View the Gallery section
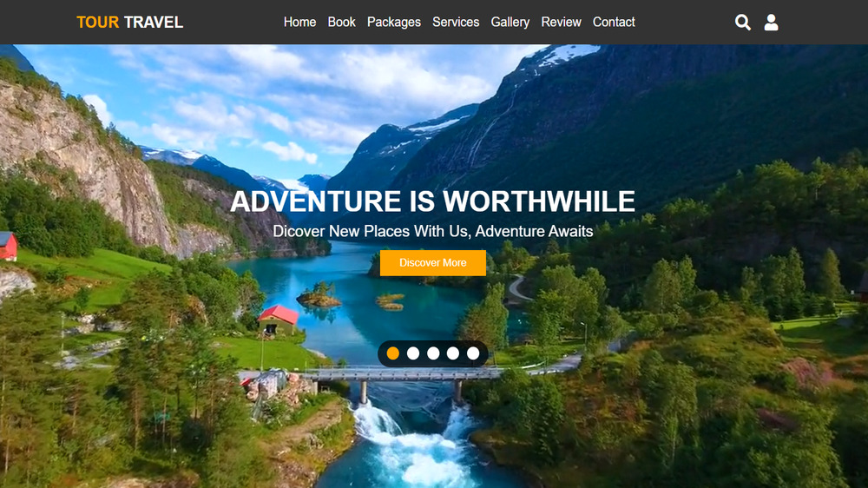 [510, 23]
